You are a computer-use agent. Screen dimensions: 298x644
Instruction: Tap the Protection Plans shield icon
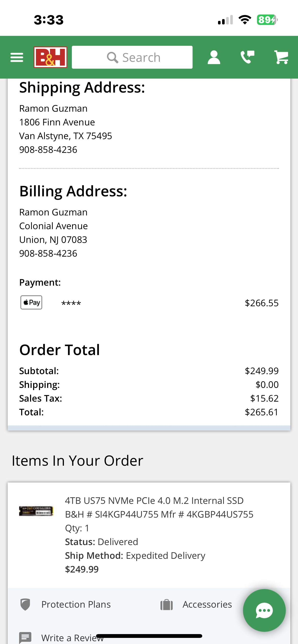[x=25, y=605]
